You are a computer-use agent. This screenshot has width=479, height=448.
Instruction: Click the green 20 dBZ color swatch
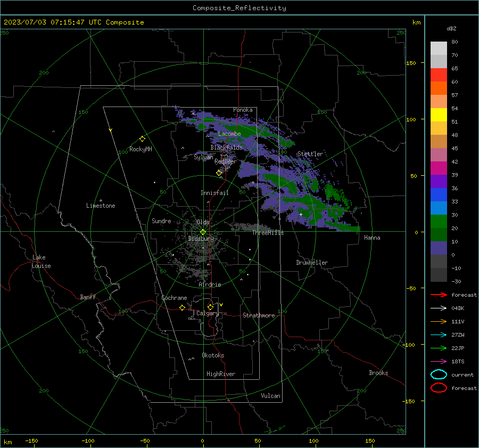439,221
